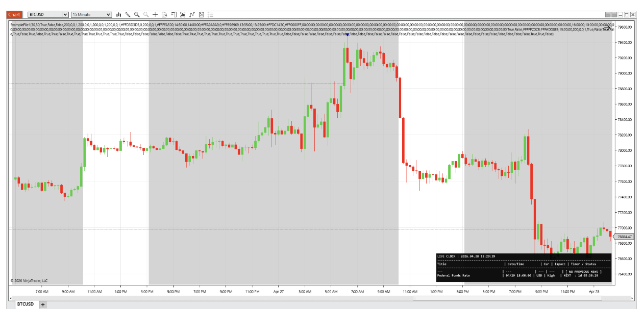644x312 pixels.
Task: Minimize the chart window
Action: (621, 15)
